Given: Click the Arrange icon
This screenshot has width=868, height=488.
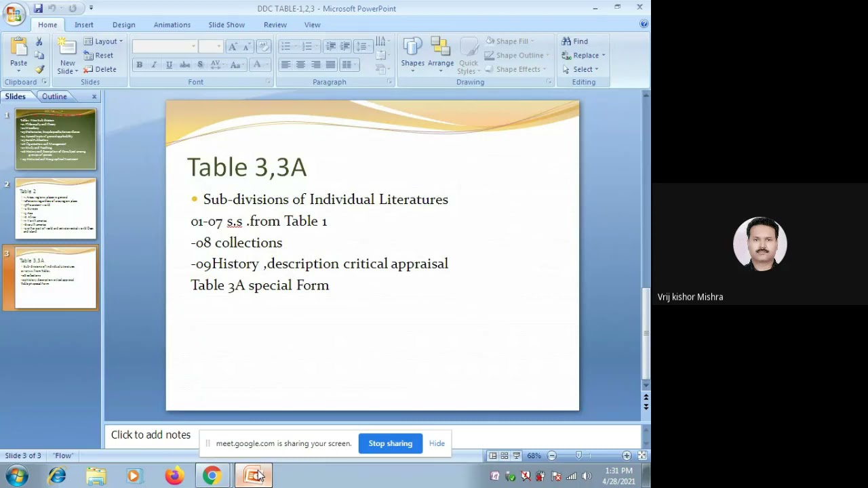Looking at the screenshot, I should tap(440, 47).
